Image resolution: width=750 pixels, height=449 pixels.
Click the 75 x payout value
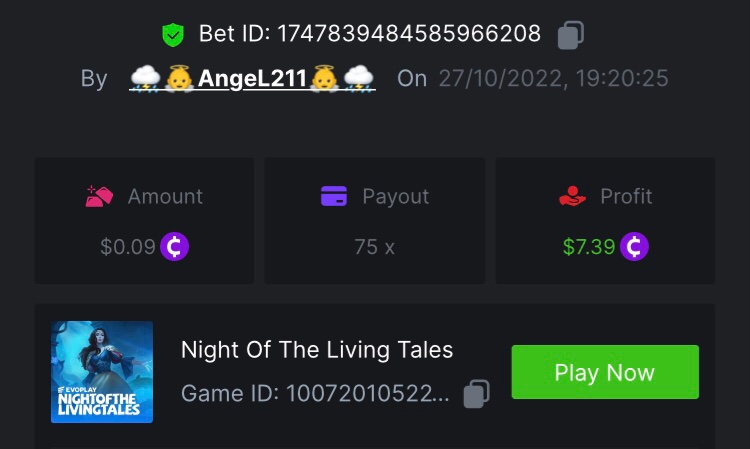[x=374, y=246]
